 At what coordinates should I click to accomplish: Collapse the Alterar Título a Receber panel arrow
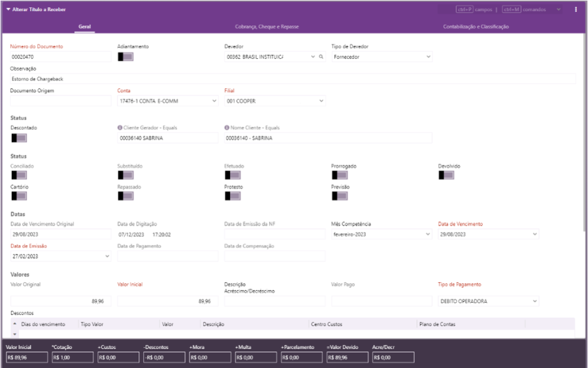[x=8, y=9]
